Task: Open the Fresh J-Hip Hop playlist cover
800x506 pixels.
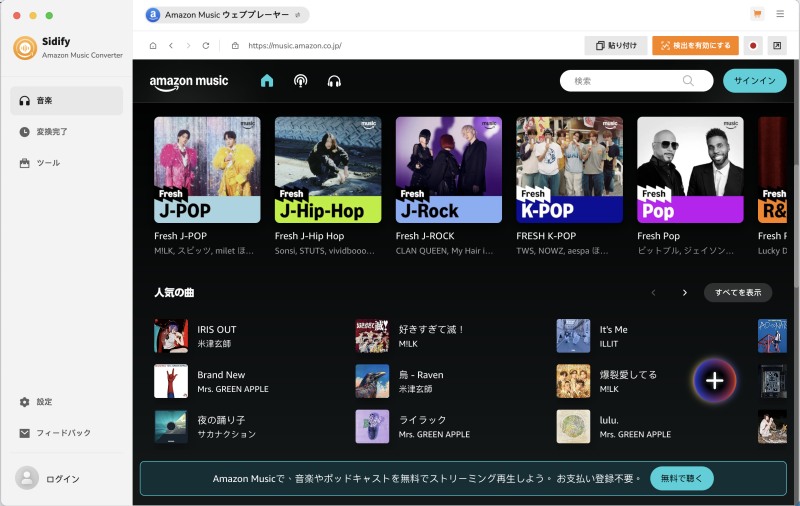Action: pyautogui.click(x=328, y=170)
